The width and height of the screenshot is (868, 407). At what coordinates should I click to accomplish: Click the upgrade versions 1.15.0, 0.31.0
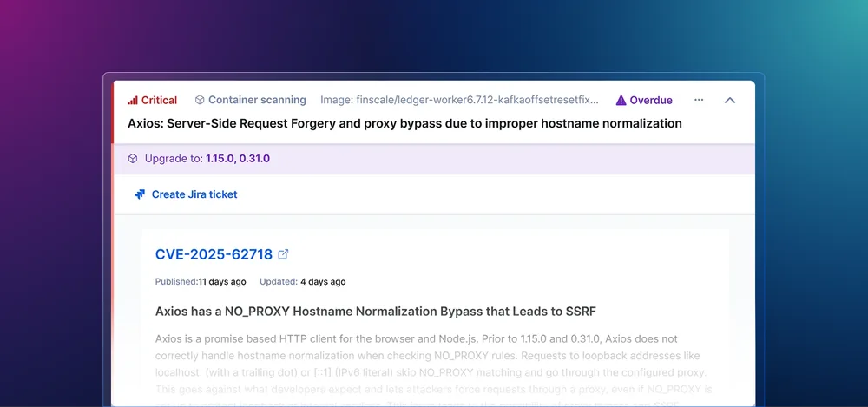[238, 158]
